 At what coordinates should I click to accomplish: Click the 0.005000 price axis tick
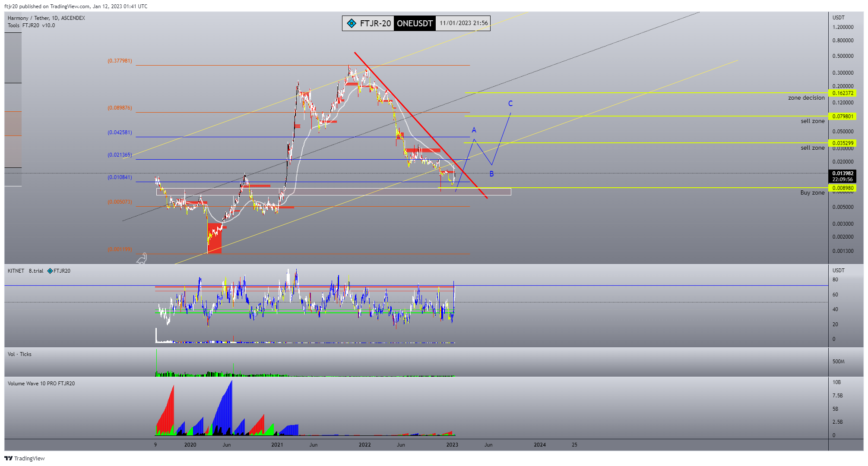(x=843, y=207)
